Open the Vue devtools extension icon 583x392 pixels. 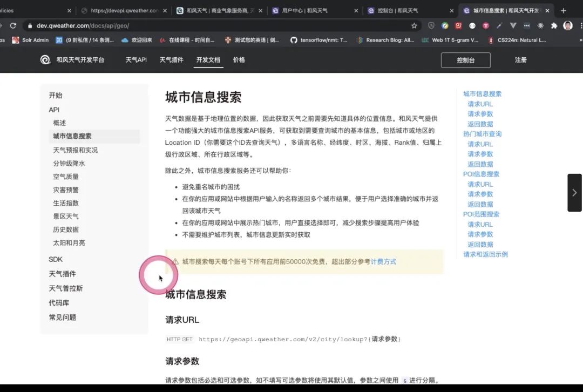tap(513, 26)
